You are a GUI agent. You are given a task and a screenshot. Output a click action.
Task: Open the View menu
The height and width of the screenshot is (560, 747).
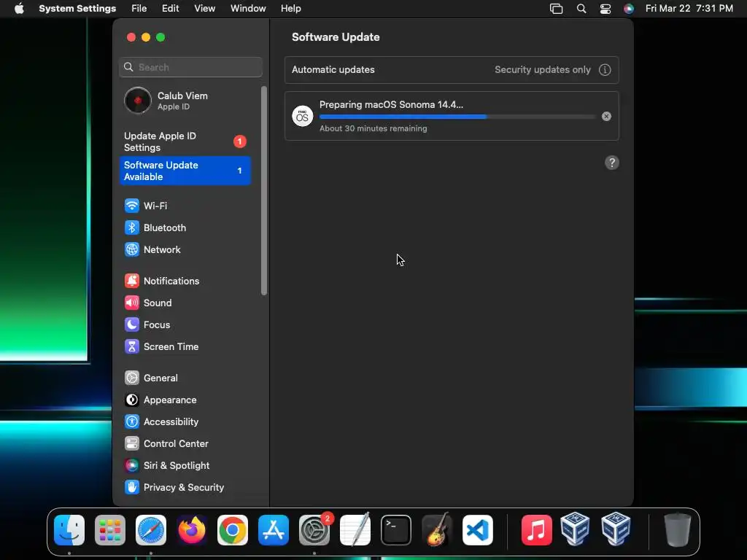point(204,9)
